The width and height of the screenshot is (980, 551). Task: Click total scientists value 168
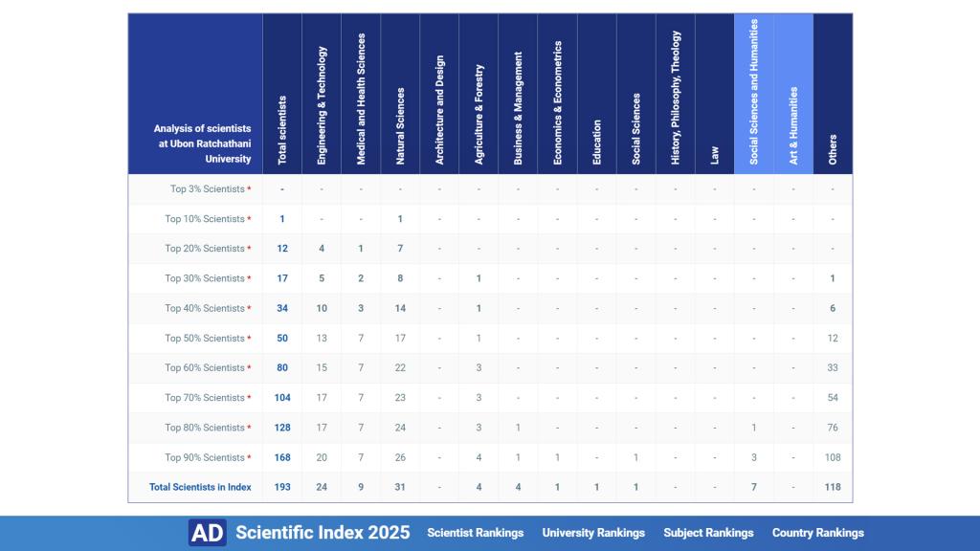282,458
